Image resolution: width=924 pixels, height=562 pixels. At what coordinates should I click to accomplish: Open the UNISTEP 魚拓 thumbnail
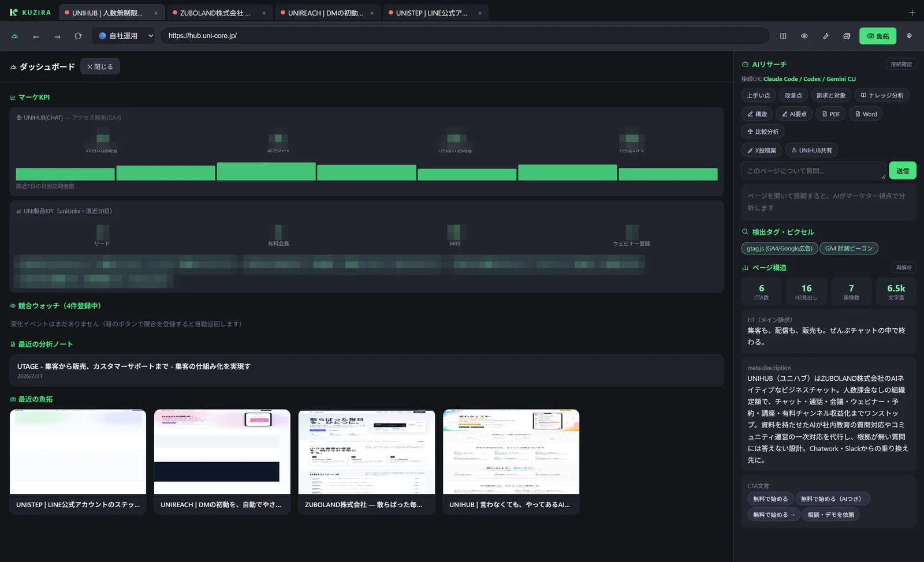78,462
